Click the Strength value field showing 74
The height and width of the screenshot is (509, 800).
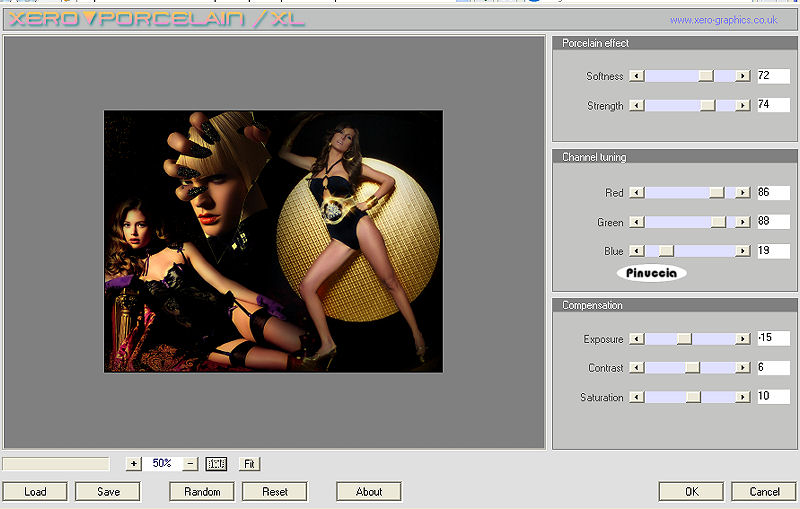tap(773, 105)
